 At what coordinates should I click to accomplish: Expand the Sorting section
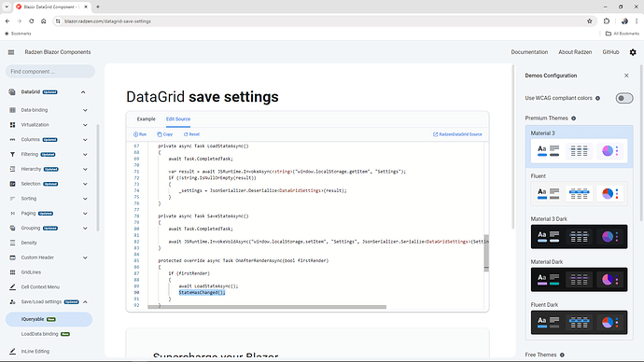pos(85,199)
